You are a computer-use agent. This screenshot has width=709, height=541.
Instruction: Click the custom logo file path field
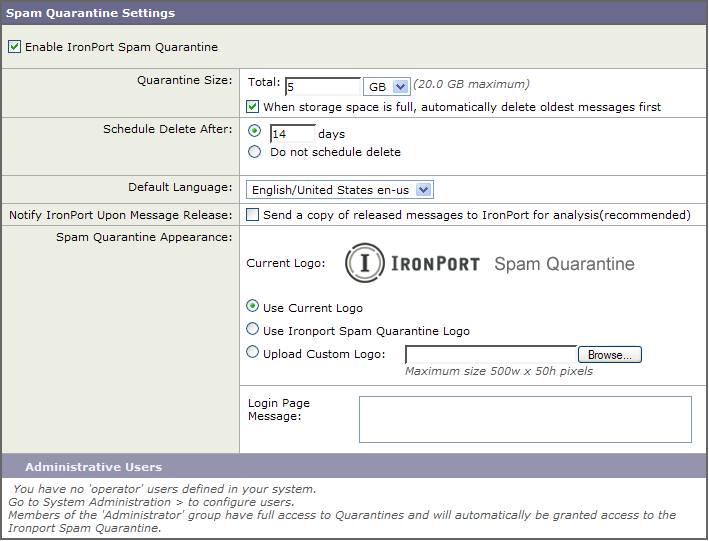pyautogui.click(x=491, y=355)
